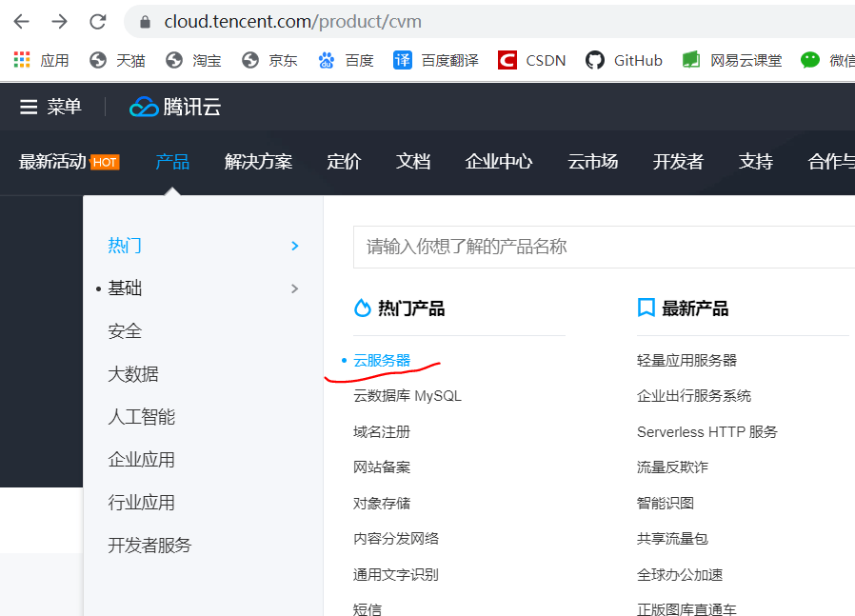The height and width of the screenshot is (616, 855).
Task: Click the address bar URL
Action: point(293,22)
